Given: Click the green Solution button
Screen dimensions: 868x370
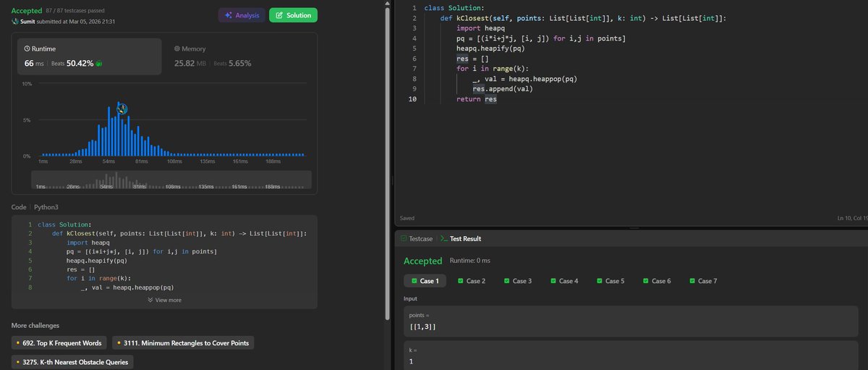Looking at the screenshot, I should click(293, 15).
